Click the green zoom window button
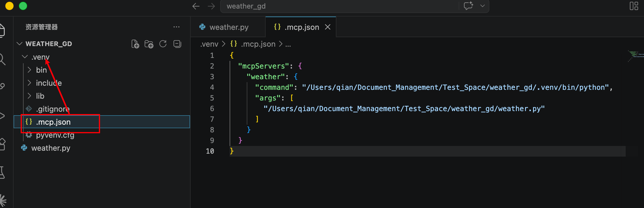644x208 pixels. coord(23,6)
